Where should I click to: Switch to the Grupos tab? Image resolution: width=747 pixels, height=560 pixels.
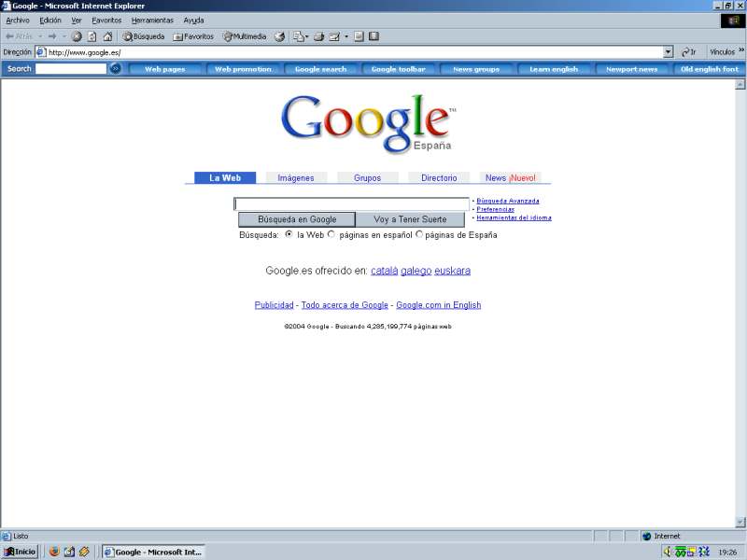point(367,177)
